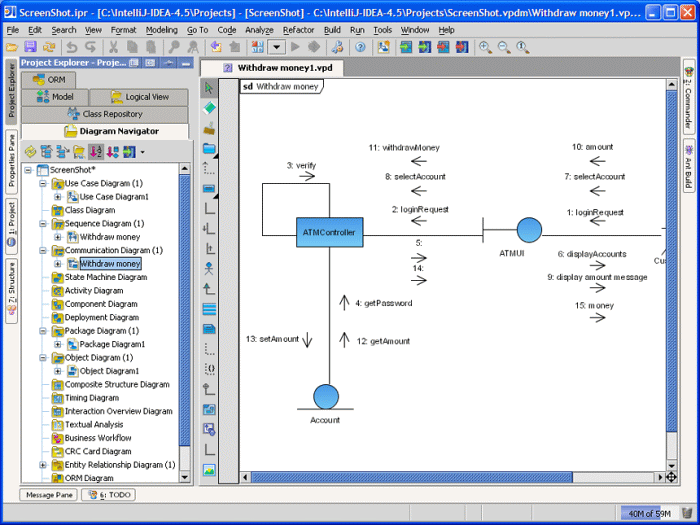
Task: Expand the Entity Relationship Diagram (1) folder
Action: pyautogui.click(x=43, y=465)
